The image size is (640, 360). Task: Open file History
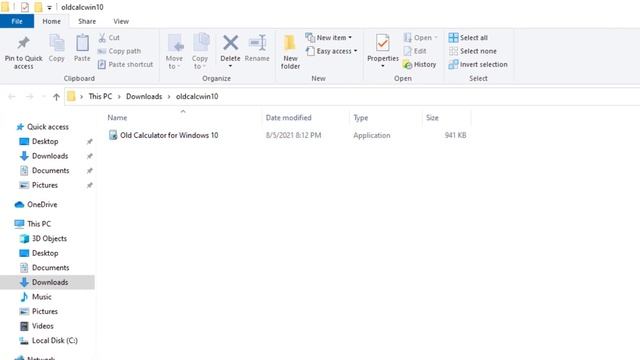[x=419, y=64]
